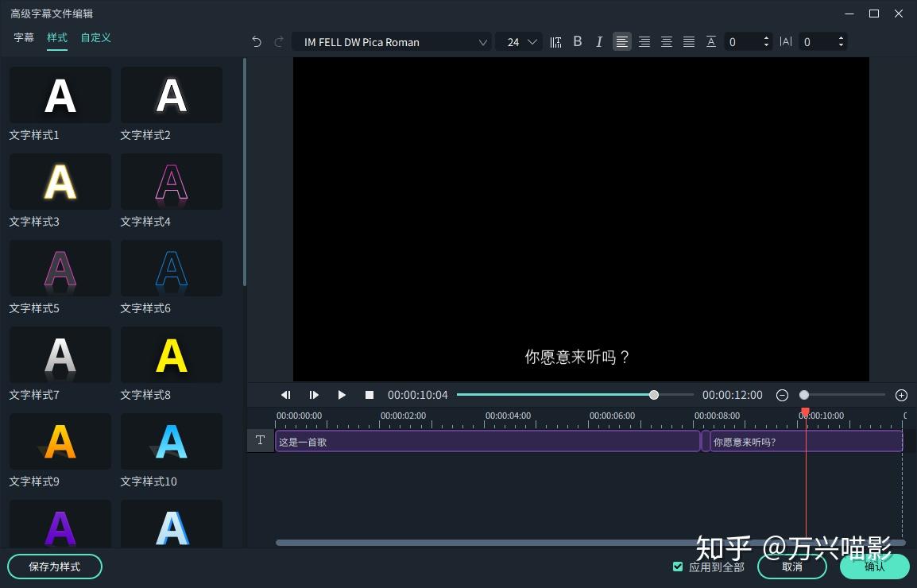Open the font size 24 dropdown
This screenshot has height=588, width=917.
(x=519, y=41)
